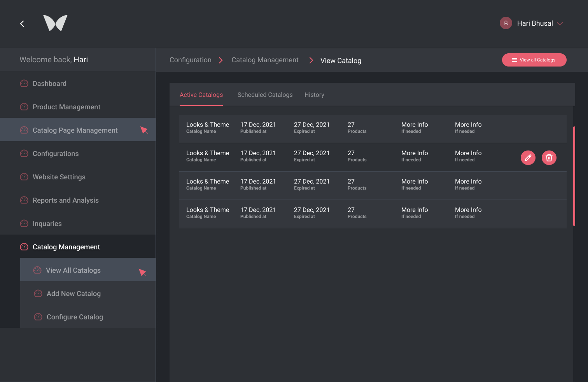
Task: Select Configure Catalog submenu item
Action: 75,317
